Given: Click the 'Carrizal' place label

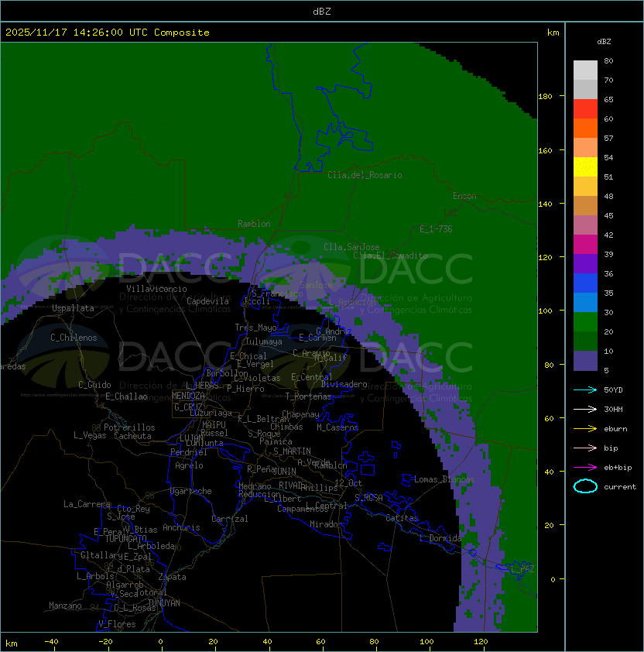Looking at the screenshot, I should coord(229,519).
